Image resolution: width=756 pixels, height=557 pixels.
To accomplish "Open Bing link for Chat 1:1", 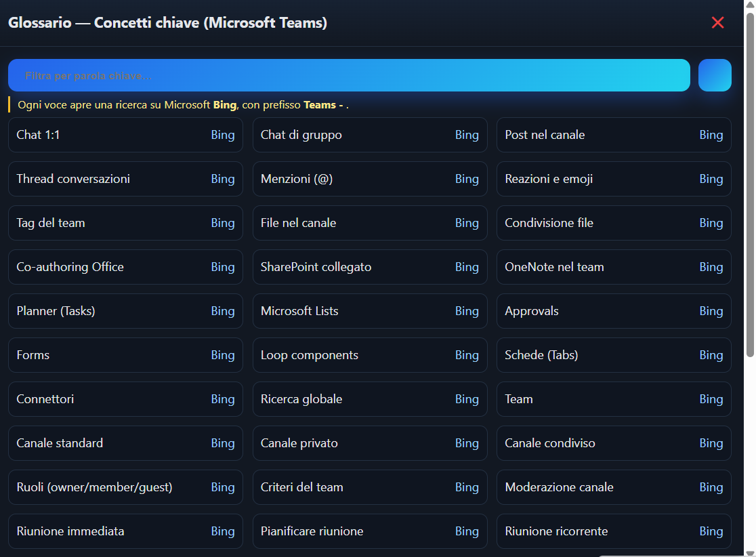I will (x=223, y=135).
